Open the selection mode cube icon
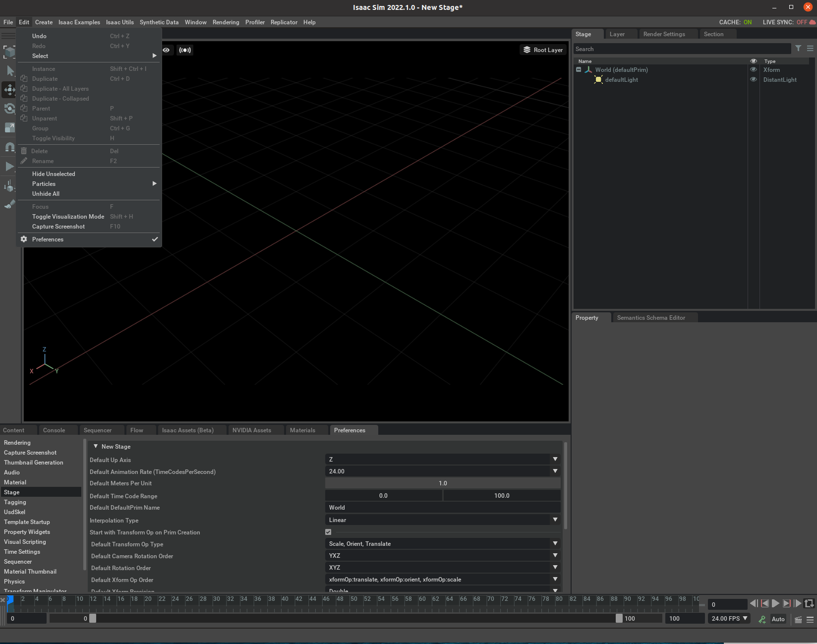The height and width of the screenshot is (644, 817). 9,52
